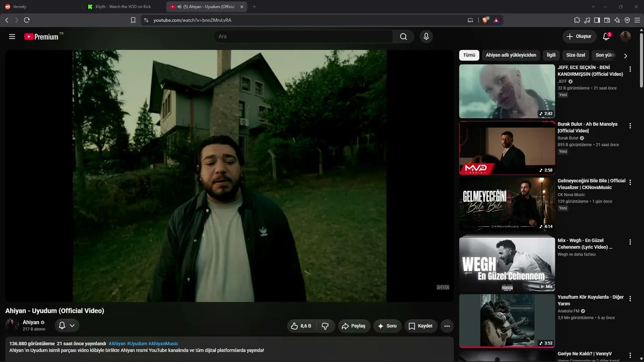The image size is (644, 362).
Task: Open options for Gelmeyeceğini Bile Bile video
Action: (630, 183)
